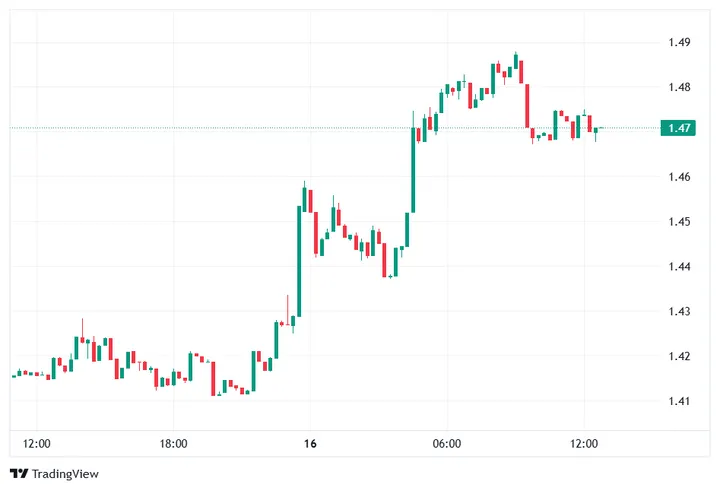The width and height of the screenshot is (720, 490).
Task: Select the 1.41 price scale label
Action: 680,402
